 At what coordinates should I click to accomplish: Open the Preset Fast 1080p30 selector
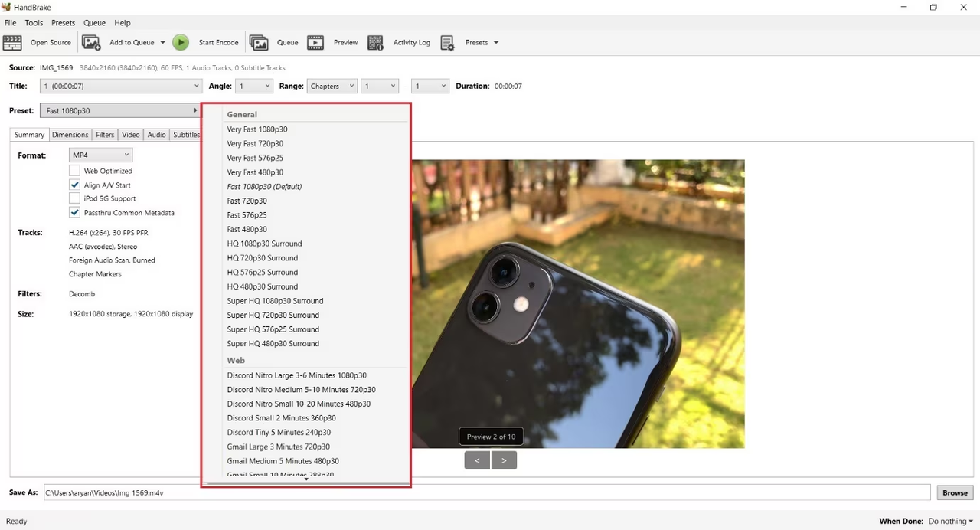[119, 111]
